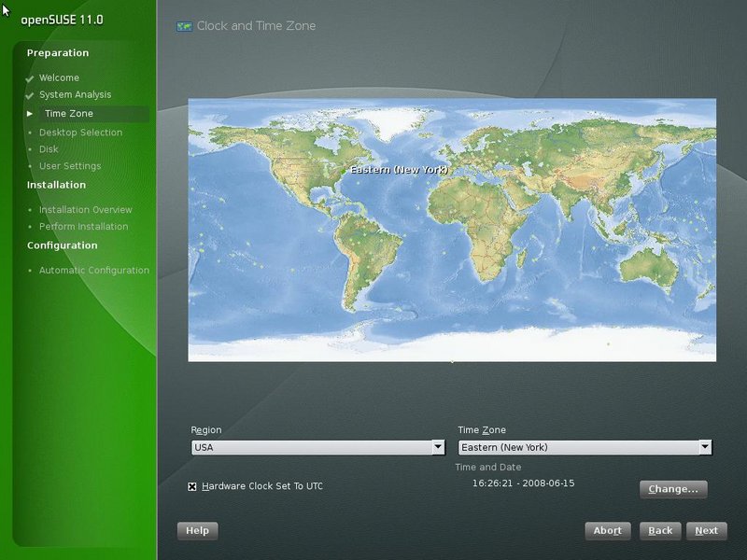747x560 pixels.
Task: Select the User Settings step
Action: point(70,166)
